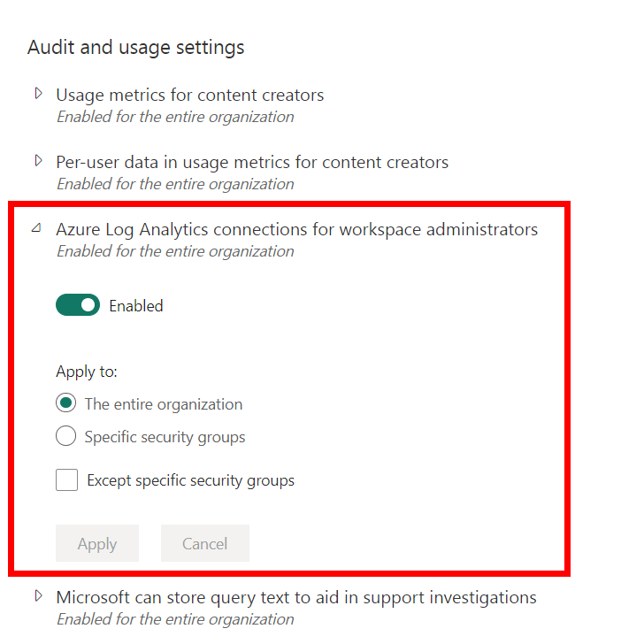Collapse the Azure Log Analytics connections arrow
The height and width of the screenshot is (644, 644).
click(x=36, y=229)
